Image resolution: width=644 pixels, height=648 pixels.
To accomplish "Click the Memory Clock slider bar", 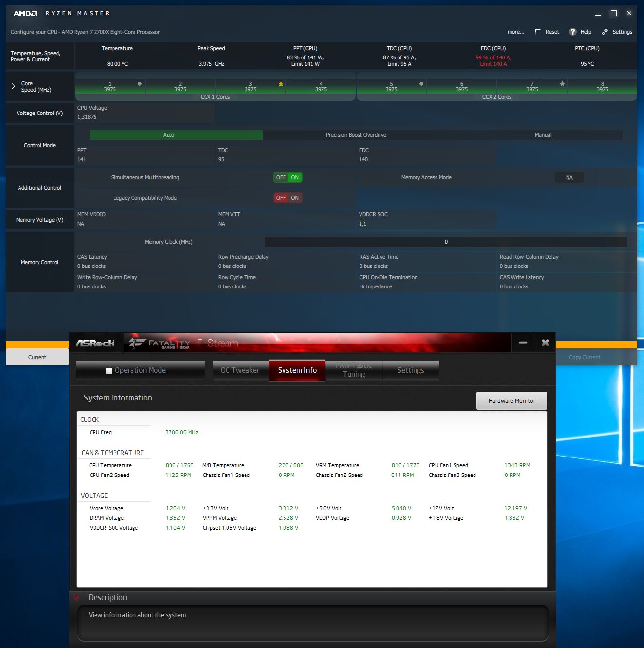I will pyautogui.click(x=446, y=242).
